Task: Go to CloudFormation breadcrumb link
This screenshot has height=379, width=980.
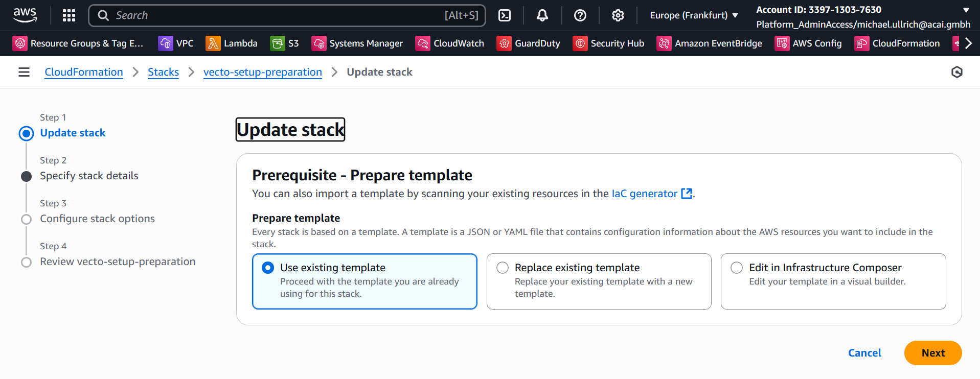Action: tap(84, 72)
